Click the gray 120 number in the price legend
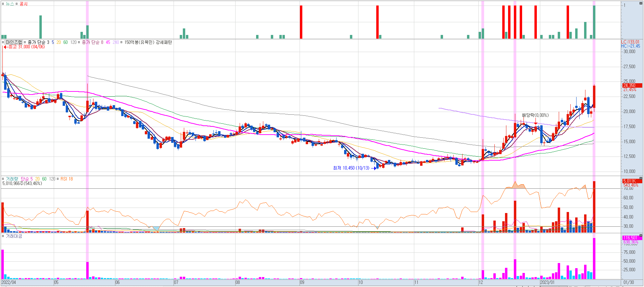 click(x=73, y=42)
